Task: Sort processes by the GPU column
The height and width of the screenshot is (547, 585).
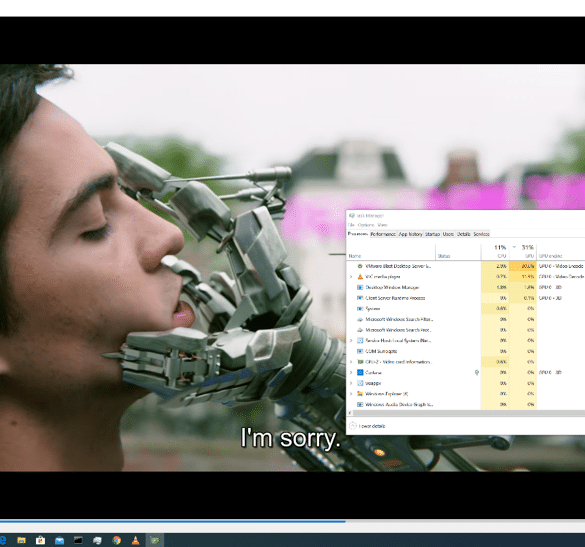Action: point(523,252)
